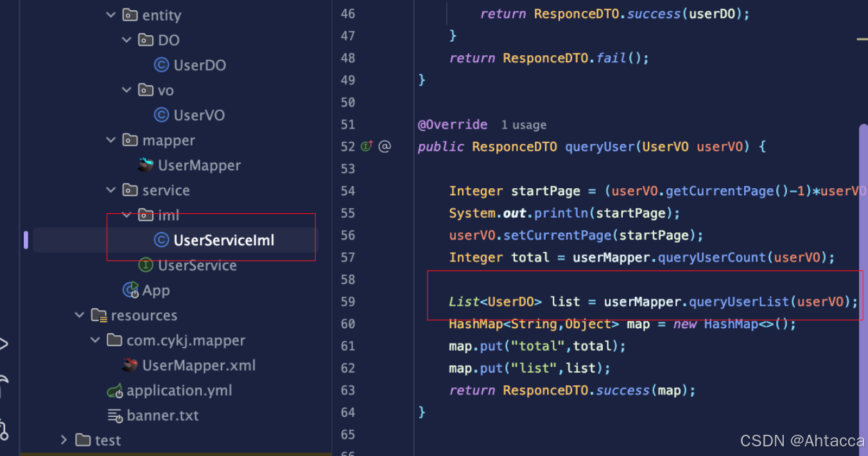Collapse the entity folder chevron
Viewport: 868px width, 456px height.
111,15
